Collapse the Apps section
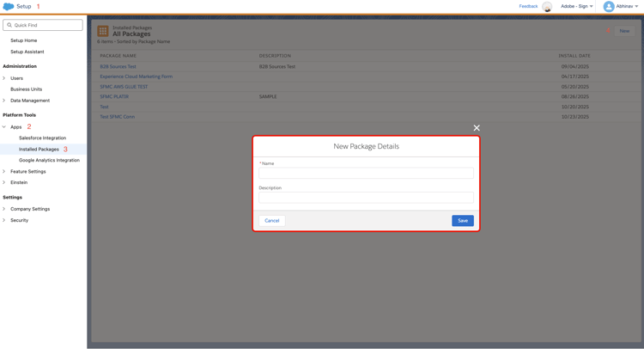Image resolution: width=644 pixels, height=349 pixels. (4, 127)
